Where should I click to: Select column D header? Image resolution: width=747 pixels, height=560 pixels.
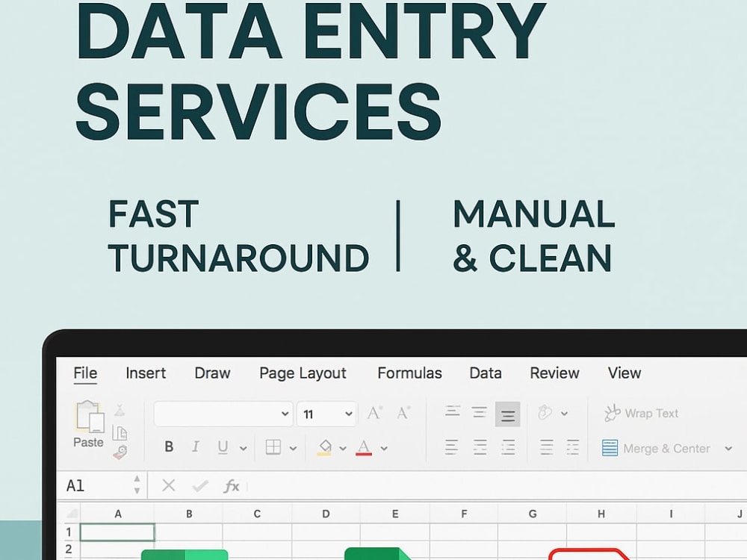(326, 514)
